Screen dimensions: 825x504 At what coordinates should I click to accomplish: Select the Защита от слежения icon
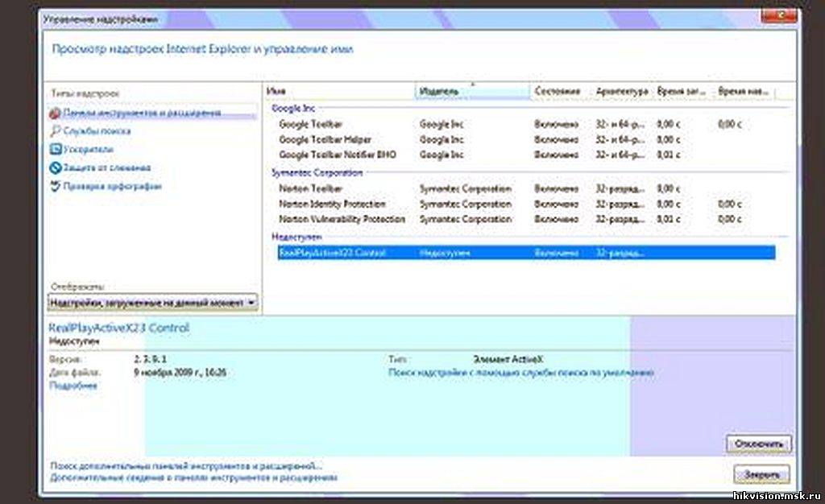[x=56, y=167]
